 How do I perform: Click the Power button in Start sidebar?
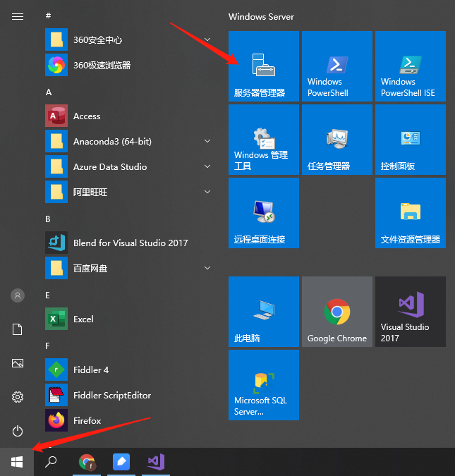pos(18,431)
